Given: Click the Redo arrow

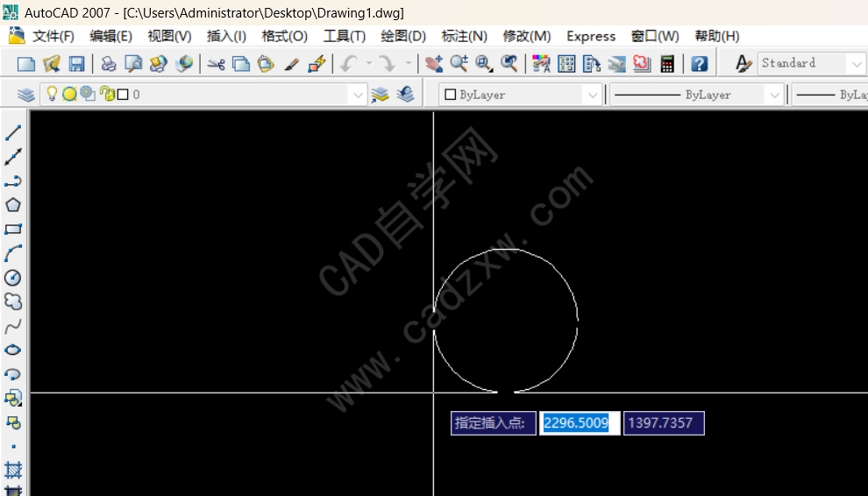Looking at the screenshot, I should 387,64.
